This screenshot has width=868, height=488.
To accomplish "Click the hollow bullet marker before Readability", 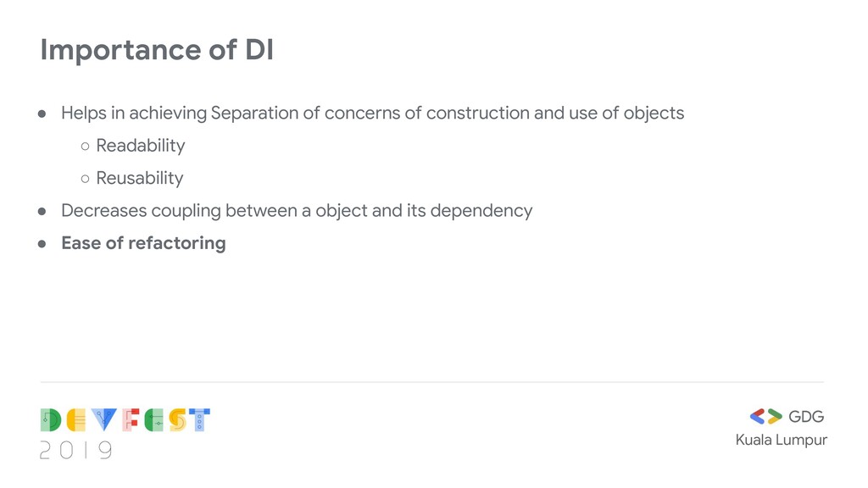I will click(x=86, y=147).
